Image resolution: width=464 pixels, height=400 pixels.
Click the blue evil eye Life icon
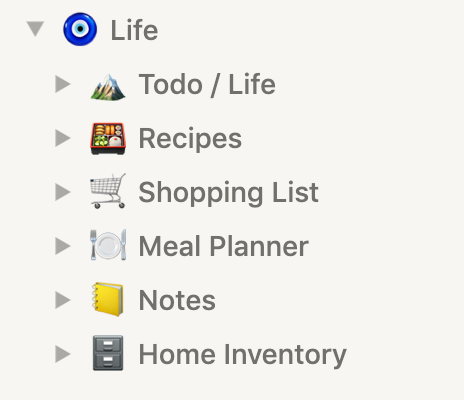[80, 29]
